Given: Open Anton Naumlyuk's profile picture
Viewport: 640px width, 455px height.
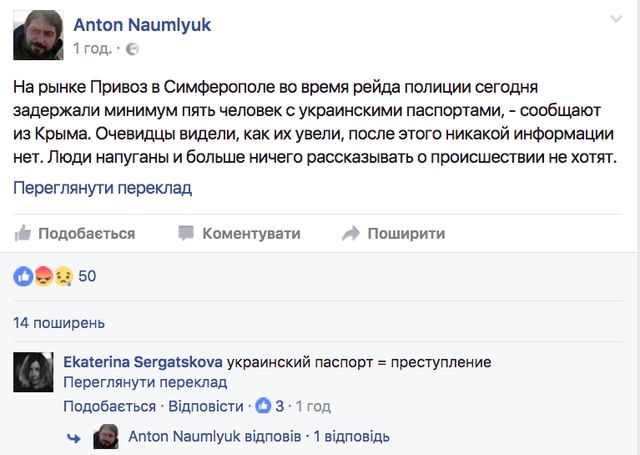Looking at the screenshot, I should (x=36, y=34).
